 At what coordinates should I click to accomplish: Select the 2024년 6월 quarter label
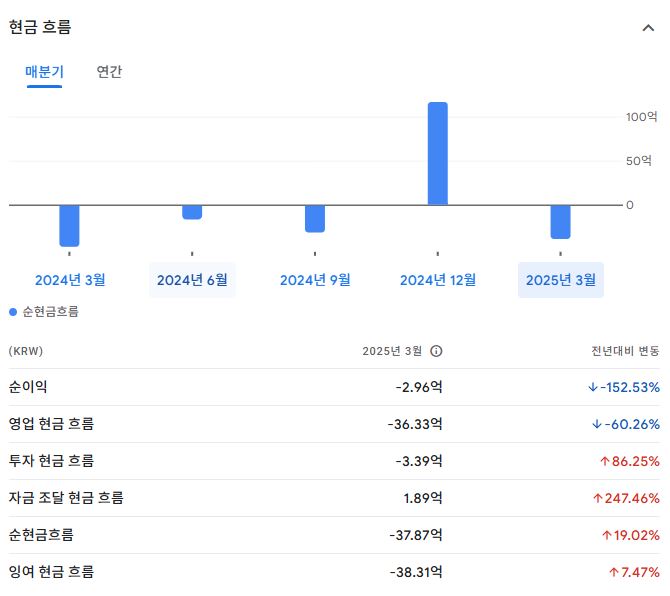coord(192,280)
